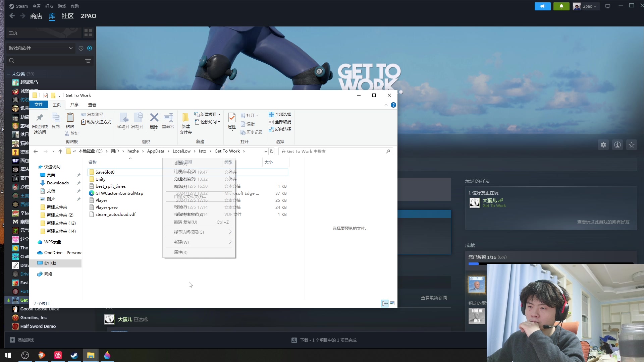The width and height of the screenshot is (644, 362).
Task: Click view latest news link
Action: pos(434,298)
